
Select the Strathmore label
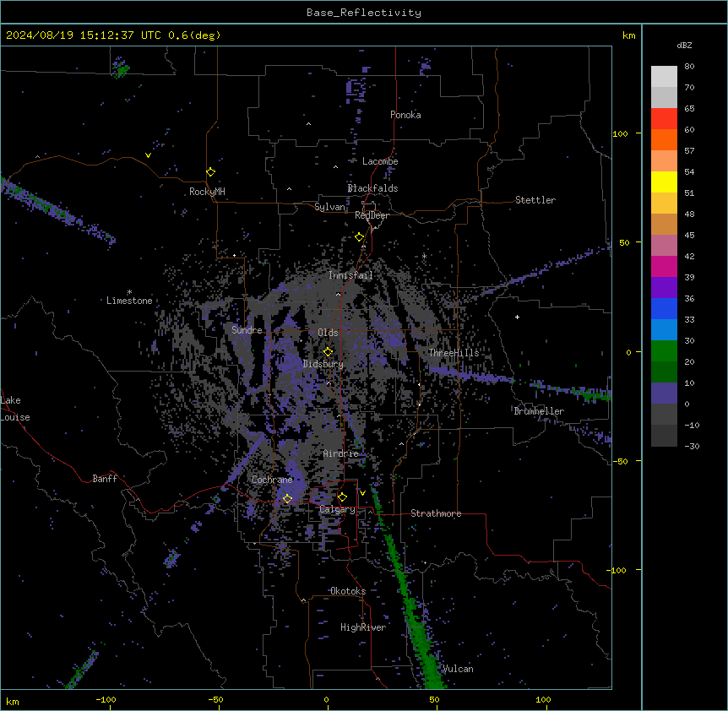436,513
